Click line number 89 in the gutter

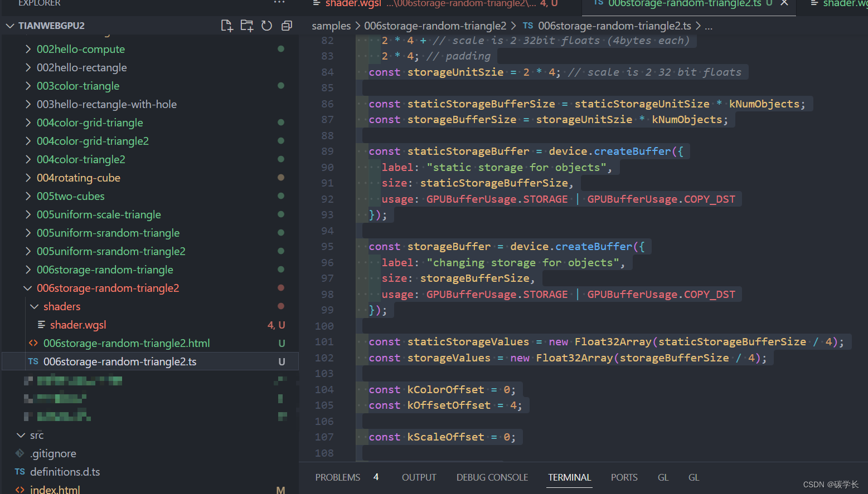click(327, 151)
